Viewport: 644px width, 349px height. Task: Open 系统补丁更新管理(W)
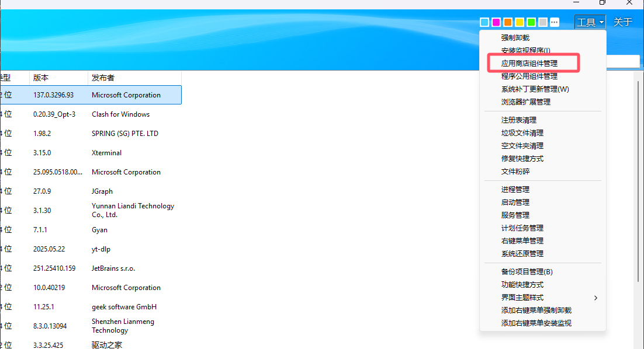point(542,89)
